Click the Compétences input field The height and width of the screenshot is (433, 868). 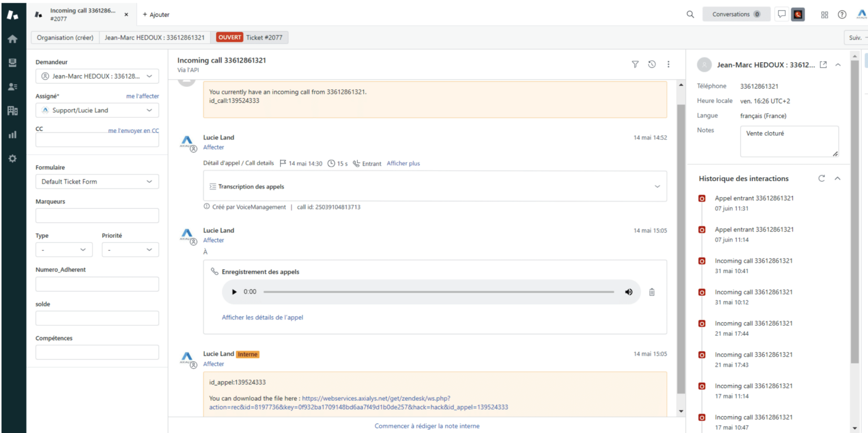point(97,352)
